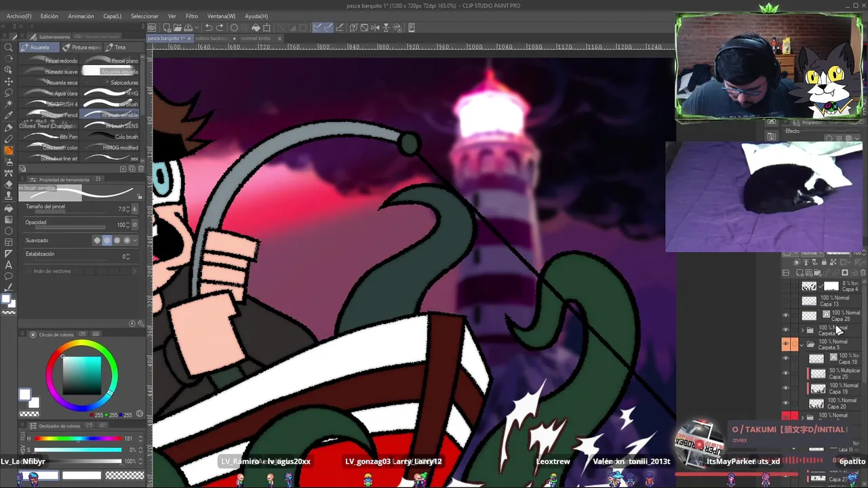Screen dimensions: 868x488
Task: Choose the Acuarela aguada brush
Action: tap(111, 71)
